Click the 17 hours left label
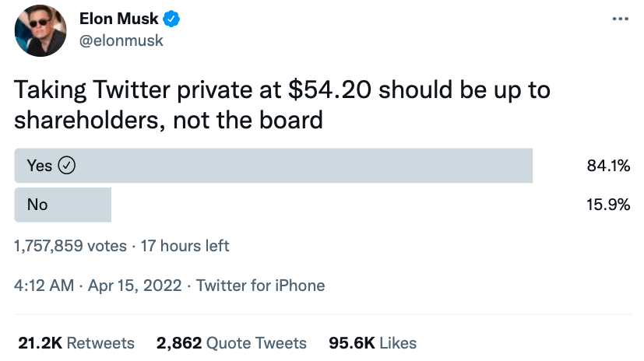Image resolution: width=644 pixels, height=361 pixels. pyautogui.click(x=184, y=246)
